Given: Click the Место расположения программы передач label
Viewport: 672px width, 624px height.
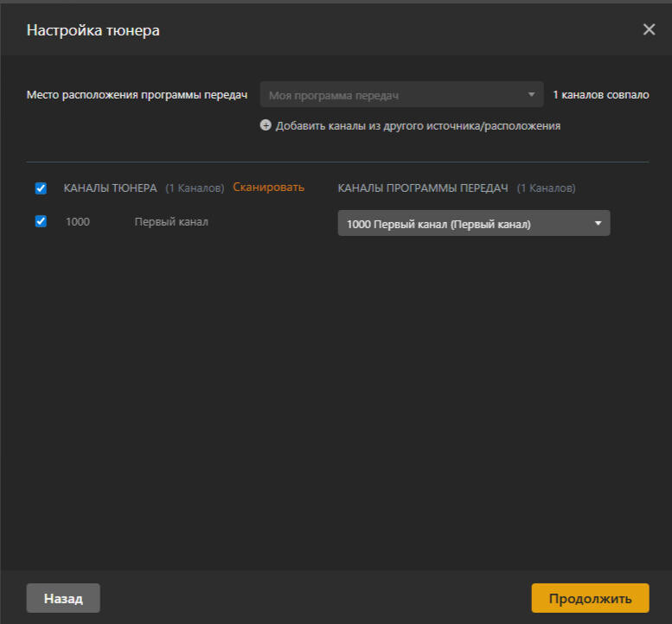Looking at the screenshot, I should point(138,95).
